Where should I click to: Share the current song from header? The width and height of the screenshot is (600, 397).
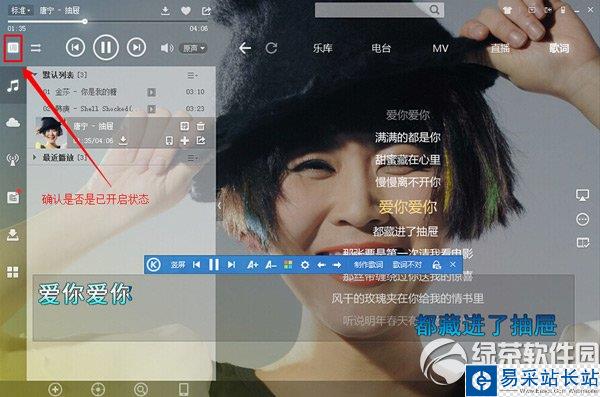coord(206,11)
